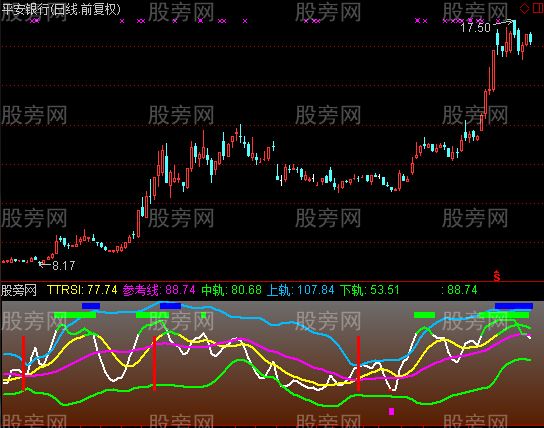Click the magenta square marker in the indicator panel

pyautogui.click(x=392, y=411)
